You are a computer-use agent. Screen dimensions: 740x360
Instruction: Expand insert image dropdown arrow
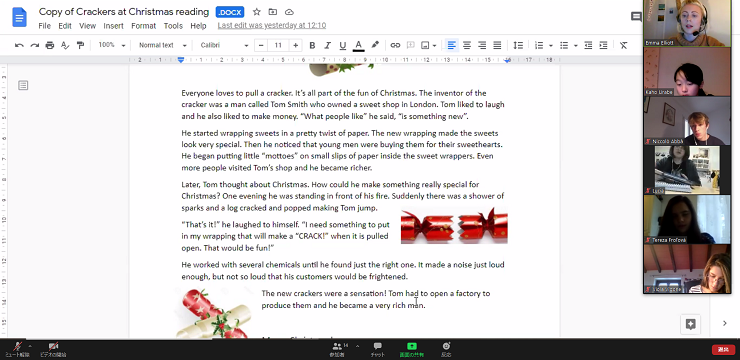[434, 46]
